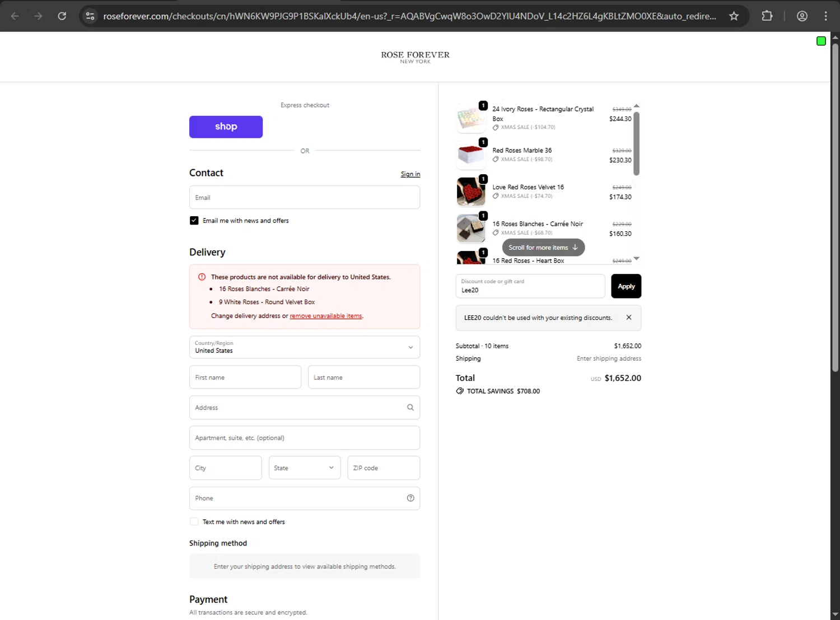Image resolution: width=840 pixels, height=620 pixels.
Task: Open the browser profile icon
Action: (x=802, y=16)
